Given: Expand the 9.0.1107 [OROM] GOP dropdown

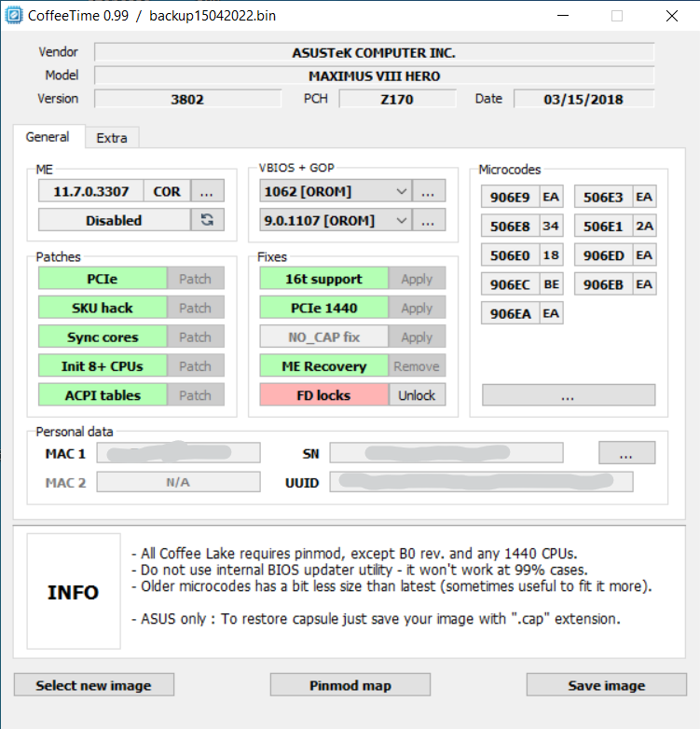Looking at the screenshot, I should [x=402, y=220].
